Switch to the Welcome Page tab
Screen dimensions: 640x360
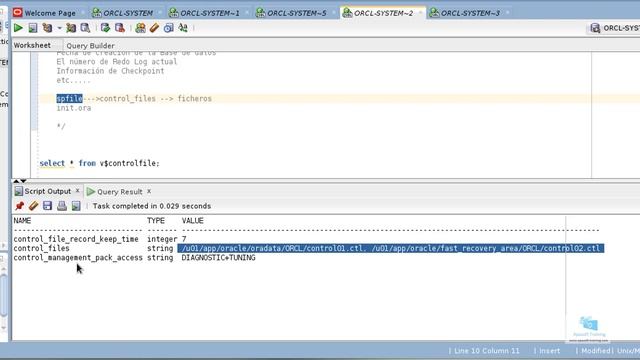tap(50, 13)
